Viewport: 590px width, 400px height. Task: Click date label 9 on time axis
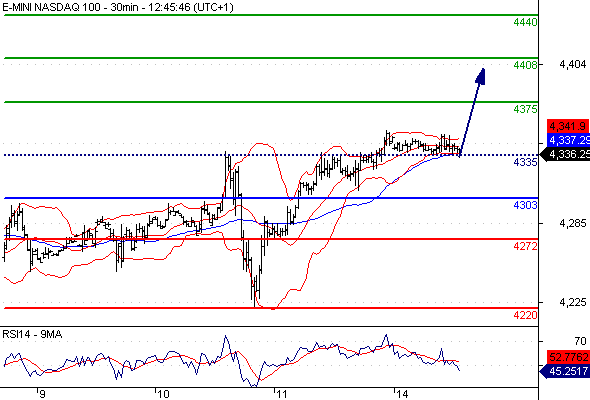[42, 394]
